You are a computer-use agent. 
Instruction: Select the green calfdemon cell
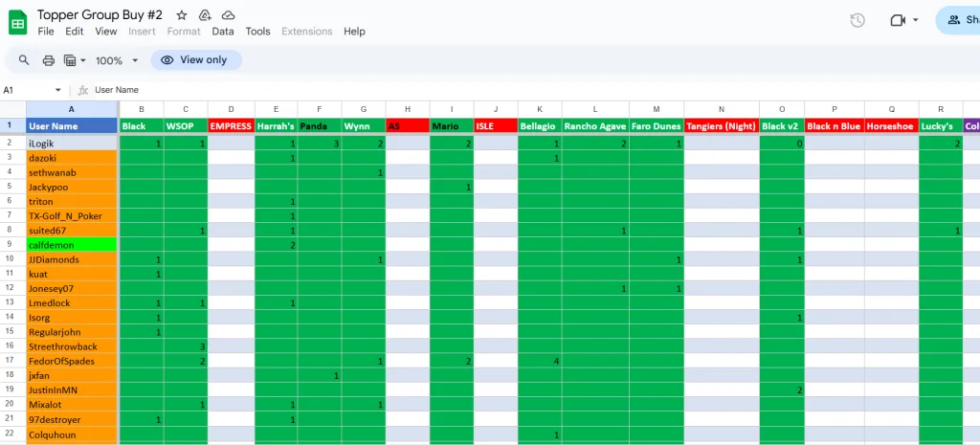point(71,245)
